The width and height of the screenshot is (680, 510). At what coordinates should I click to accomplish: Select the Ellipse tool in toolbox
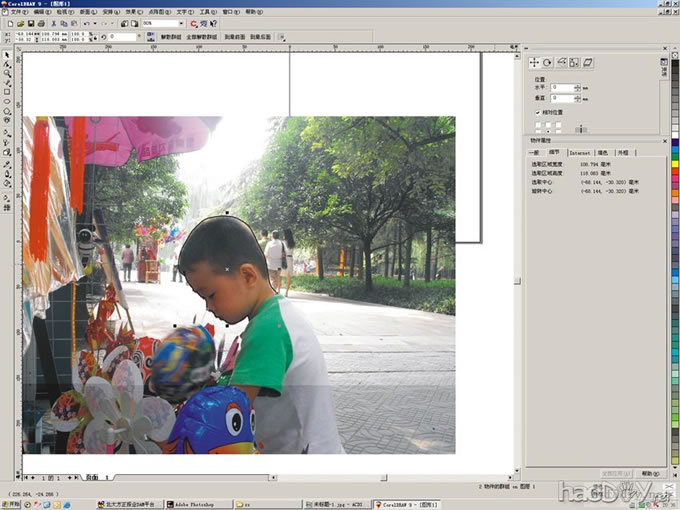click(x=7, y=101)
